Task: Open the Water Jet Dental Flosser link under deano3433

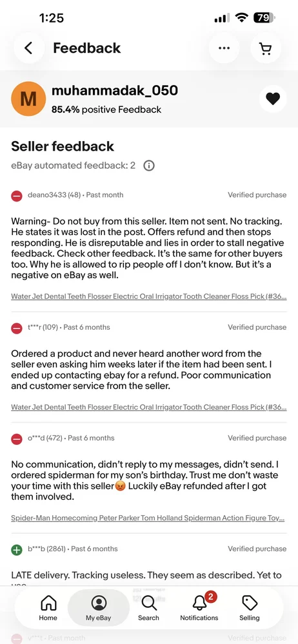Action: [149, 296]
